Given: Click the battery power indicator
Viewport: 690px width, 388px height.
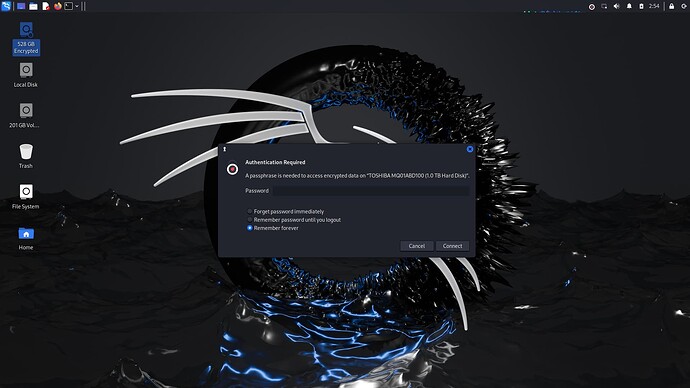Looking at the screenshot, I should [641, 6].
